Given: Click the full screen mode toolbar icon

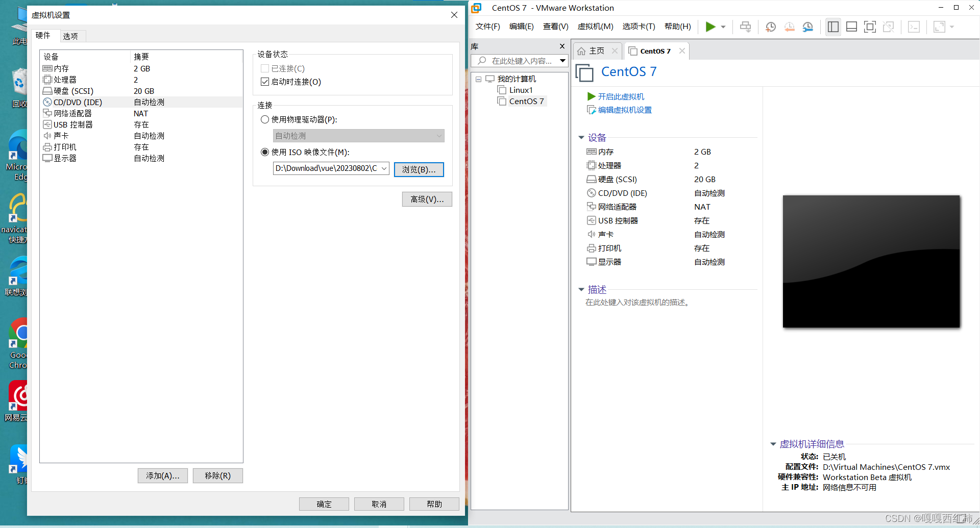Looking at the screenshot, I should (x=870, y=27).
